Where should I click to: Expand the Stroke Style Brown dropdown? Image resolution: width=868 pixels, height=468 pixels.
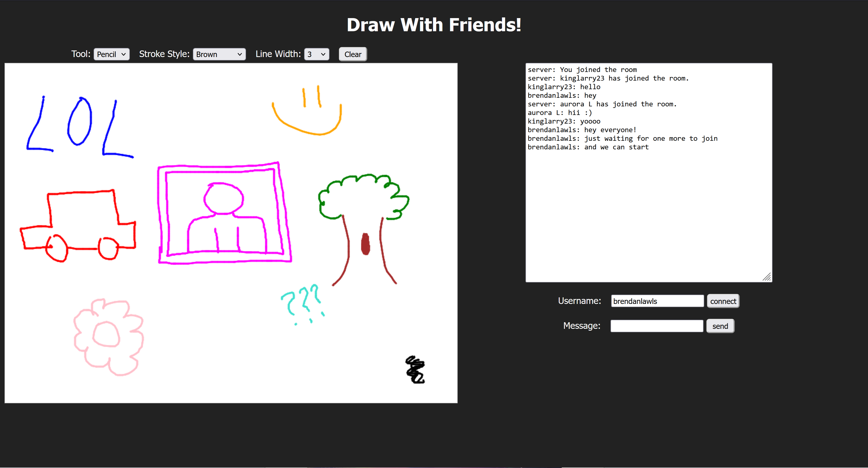tap(219, 54)
